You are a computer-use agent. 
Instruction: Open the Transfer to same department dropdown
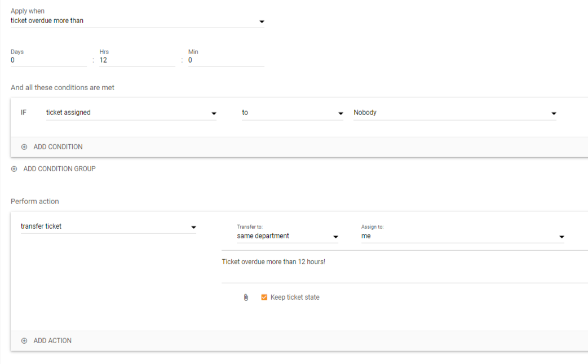coord(288,236)
